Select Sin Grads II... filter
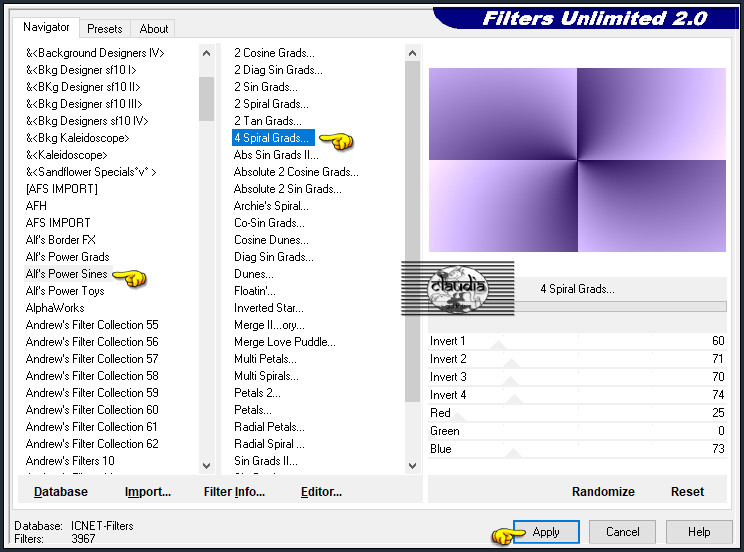This screenshot has width=744, height=552. (x=266, y=461)
